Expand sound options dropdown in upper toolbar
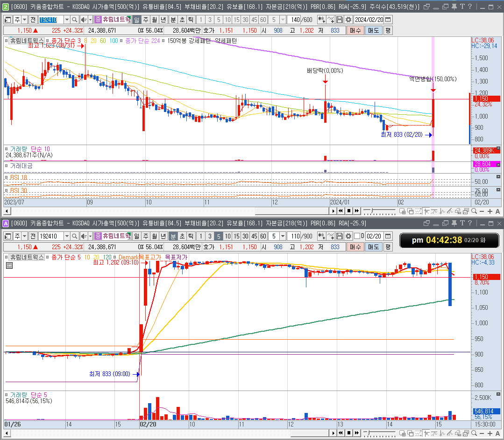The height and width of the screenshot is (440, 504). 90,20
